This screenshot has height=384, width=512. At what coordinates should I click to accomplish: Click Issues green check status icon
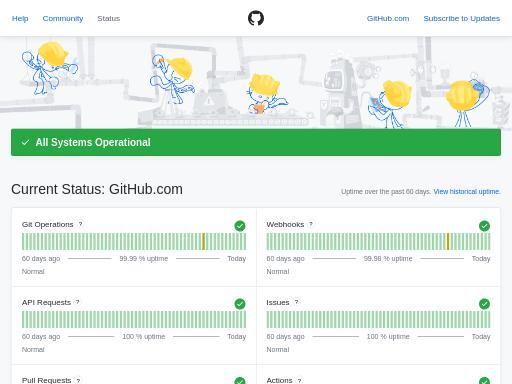484,304
